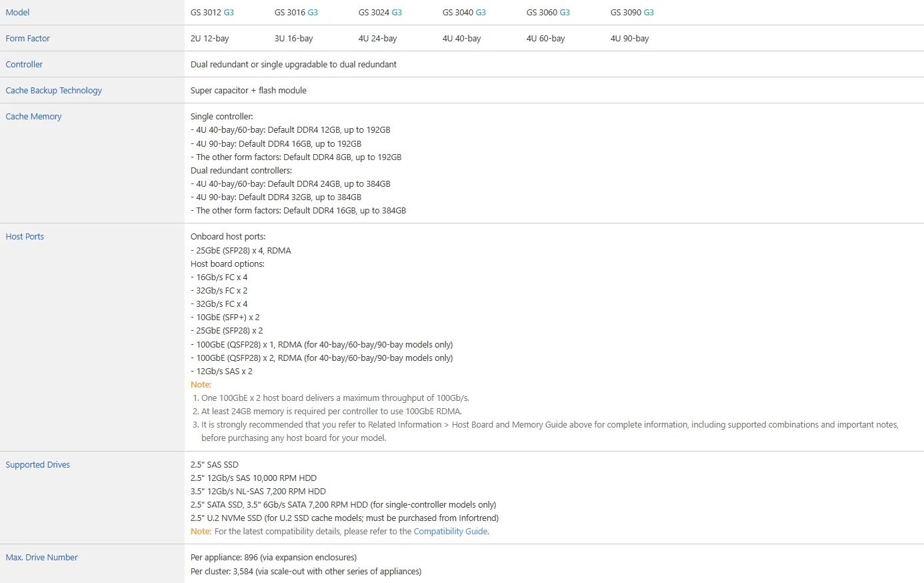This screenshot has height=583, width=924.
Task: Select the GS 3040 G3 model heading
Action: coord(464,13)
